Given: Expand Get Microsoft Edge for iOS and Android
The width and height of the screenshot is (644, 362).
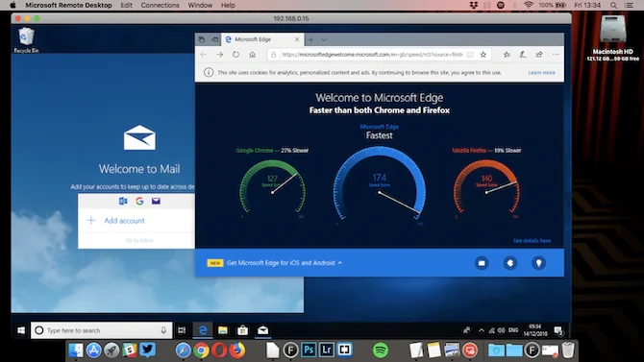Looking at the screenshot, I should (x=285, y=263).
